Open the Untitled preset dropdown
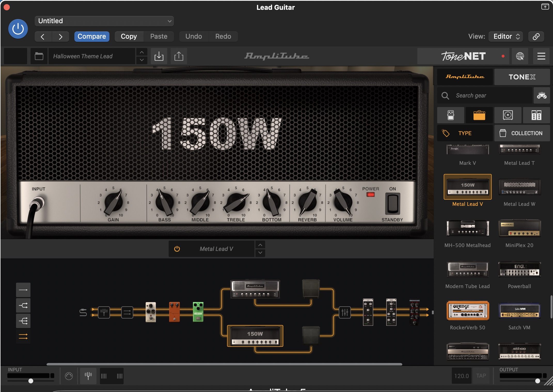Screen dimensions: 553x392 (104, 21)
